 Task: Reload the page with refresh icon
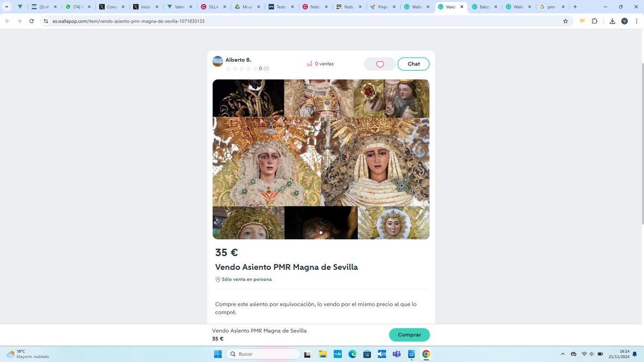click(x=32, y=21)
